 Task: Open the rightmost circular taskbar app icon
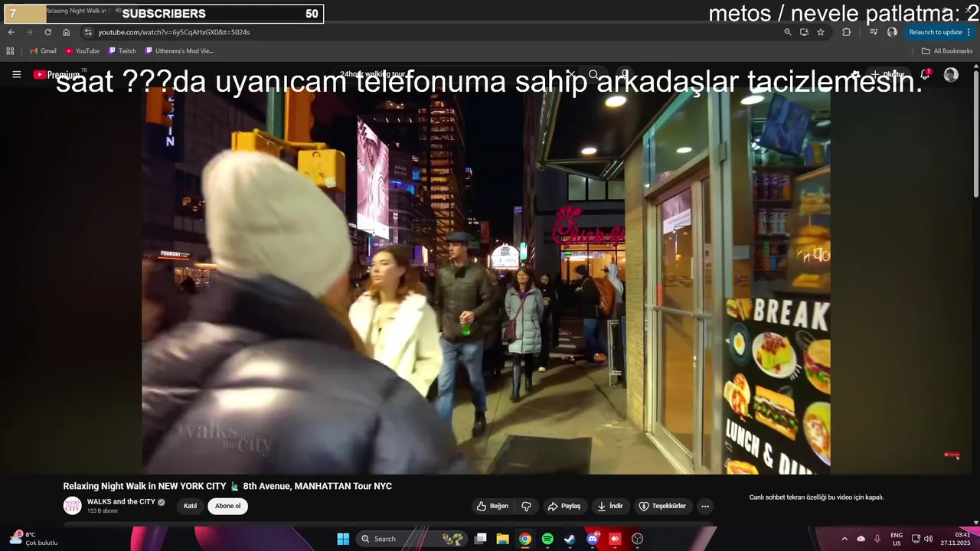637,539
